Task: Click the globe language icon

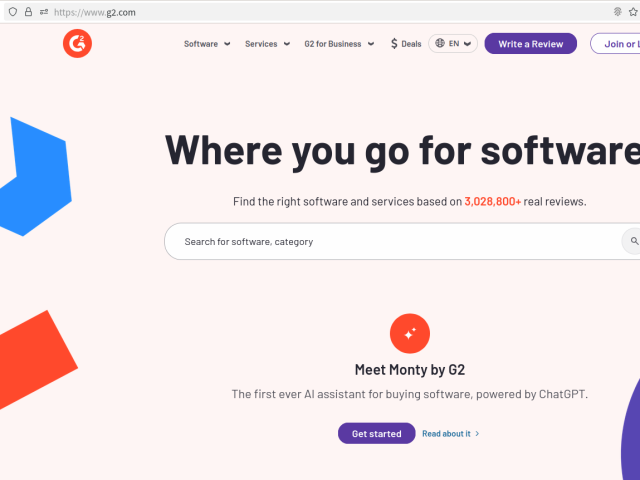Action: [439, 44]
